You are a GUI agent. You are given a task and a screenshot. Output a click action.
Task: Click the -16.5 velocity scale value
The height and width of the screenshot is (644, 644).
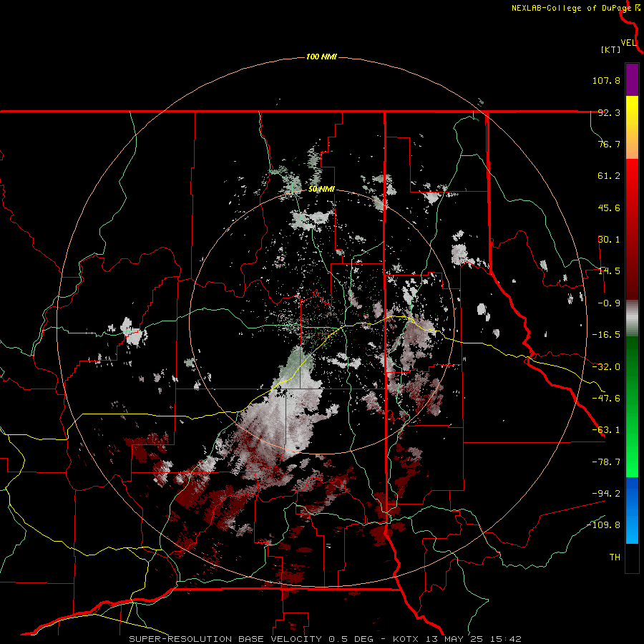(x=606, y=335)
